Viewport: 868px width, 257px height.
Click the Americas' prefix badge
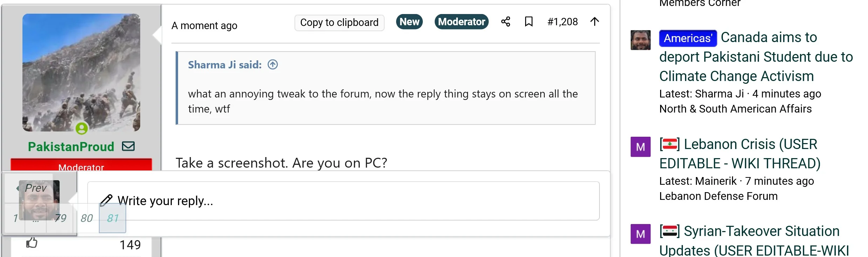tap(687, 39)
